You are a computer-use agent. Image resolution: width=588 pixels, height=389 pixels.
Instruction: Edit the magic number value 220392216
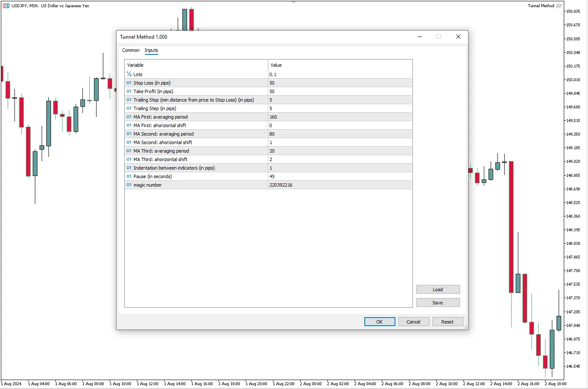click(340, 185)
